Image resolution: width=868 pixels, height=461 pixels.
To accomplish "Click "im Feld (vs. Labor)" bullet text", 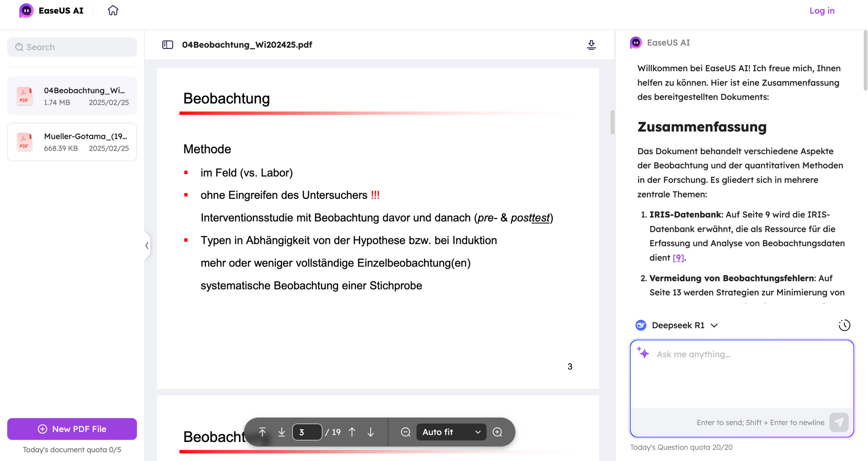I will (x=247, y=173).
